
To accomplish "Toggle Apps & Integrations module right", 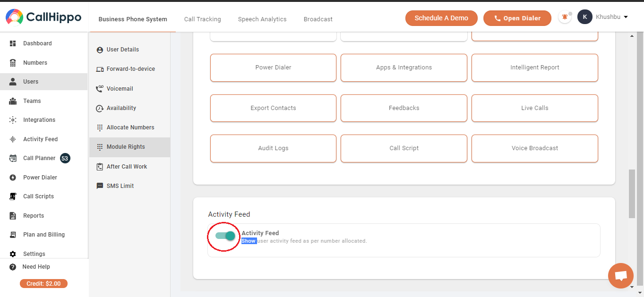I will [x=404, y=68].
